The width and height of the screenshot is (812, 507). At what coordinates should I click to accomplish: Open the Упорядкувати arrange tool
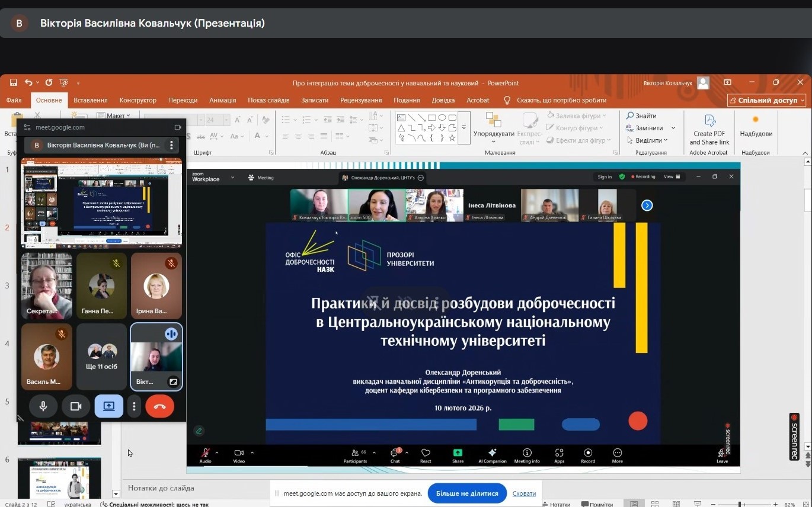coord(493,127)
